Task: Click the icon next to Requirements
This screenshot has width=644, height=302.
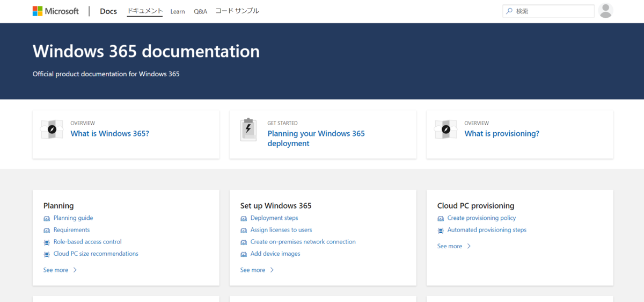Action: [47, 230]
